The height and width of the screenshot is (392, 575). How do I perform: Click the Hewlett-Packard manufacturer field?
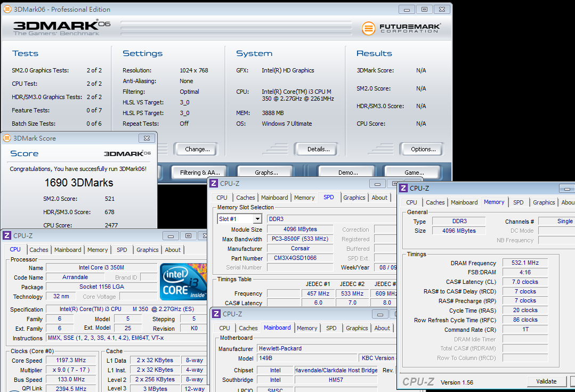coord(326,348)
